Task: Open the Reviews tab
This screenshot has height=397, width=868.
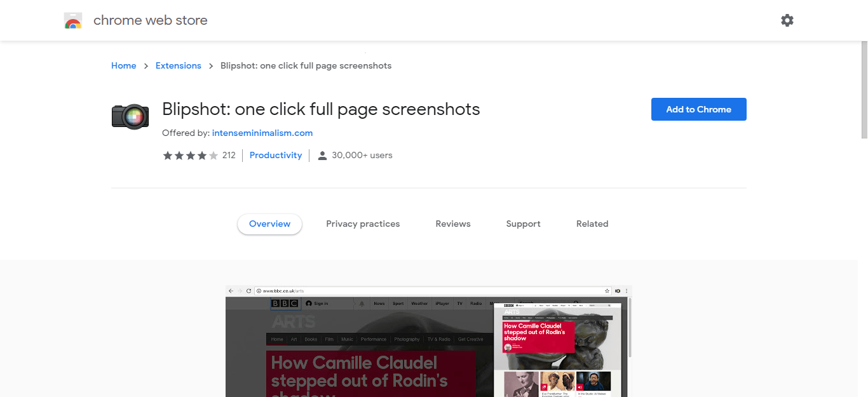Action: coord(453,224)
